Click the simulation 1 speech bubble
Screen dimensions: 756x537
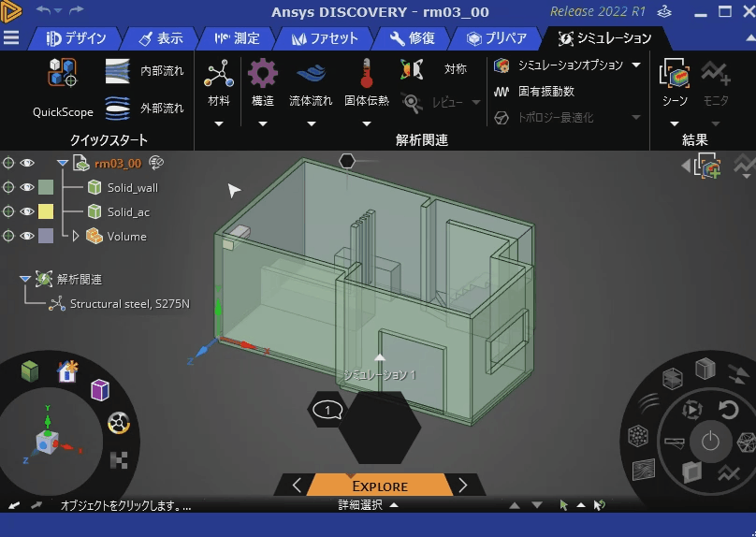coord(327,410)
